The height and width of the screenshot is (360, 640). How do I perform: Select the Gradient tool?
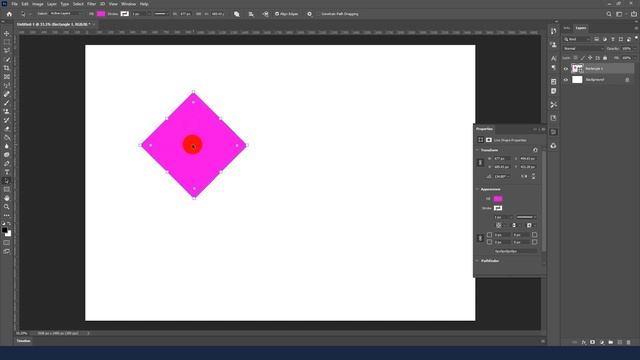coord(7,138)
